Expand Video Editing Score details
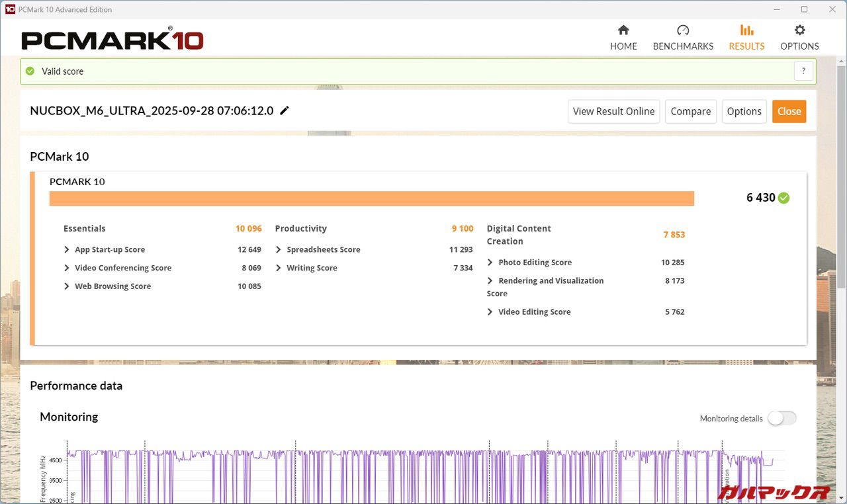This screenshot has height=504, width=847. point(490,312)
